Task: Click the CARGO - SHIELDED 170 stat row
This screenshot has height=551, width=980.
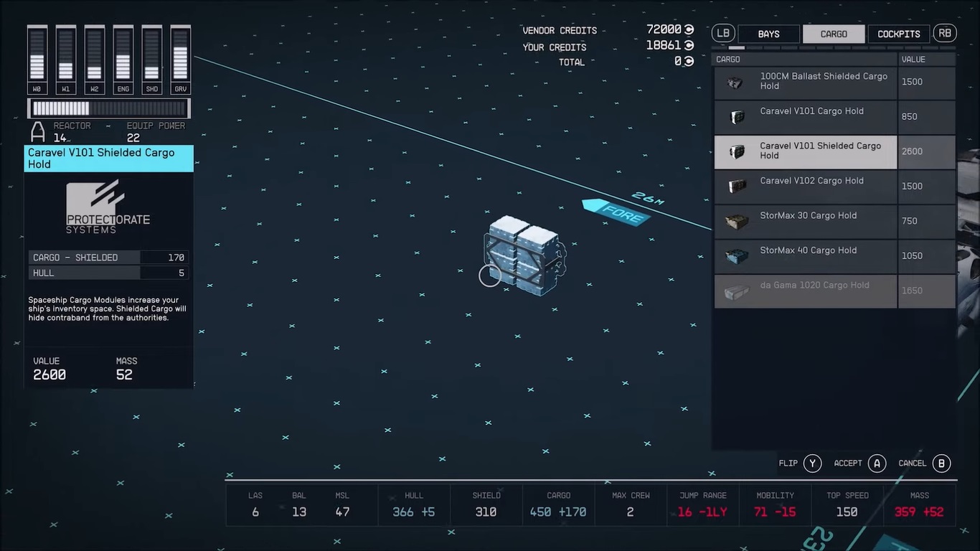Action: pyautogui.click(x=109, y=258)
